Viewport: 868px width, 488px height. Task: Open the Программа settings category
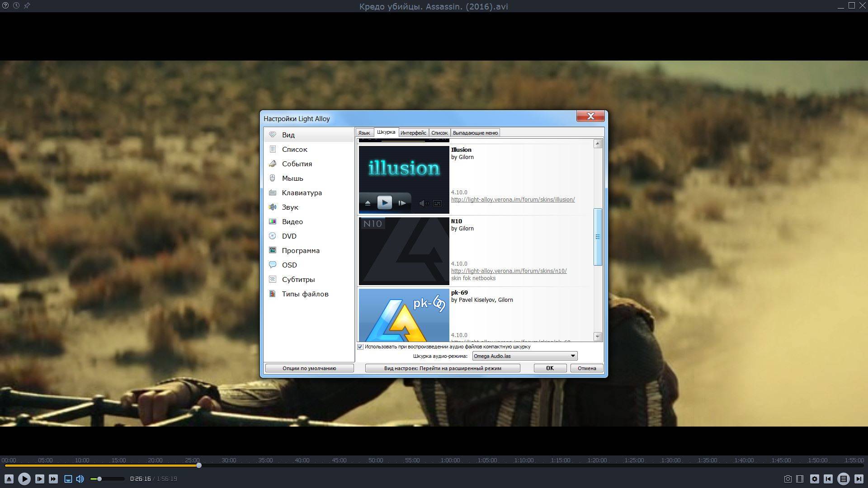coord(309,250)
